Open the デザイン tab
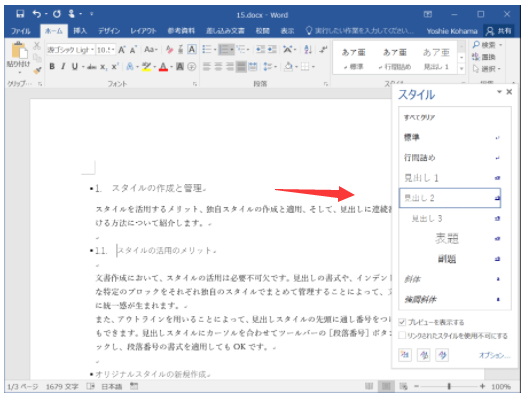 click(x=109, y=31)
